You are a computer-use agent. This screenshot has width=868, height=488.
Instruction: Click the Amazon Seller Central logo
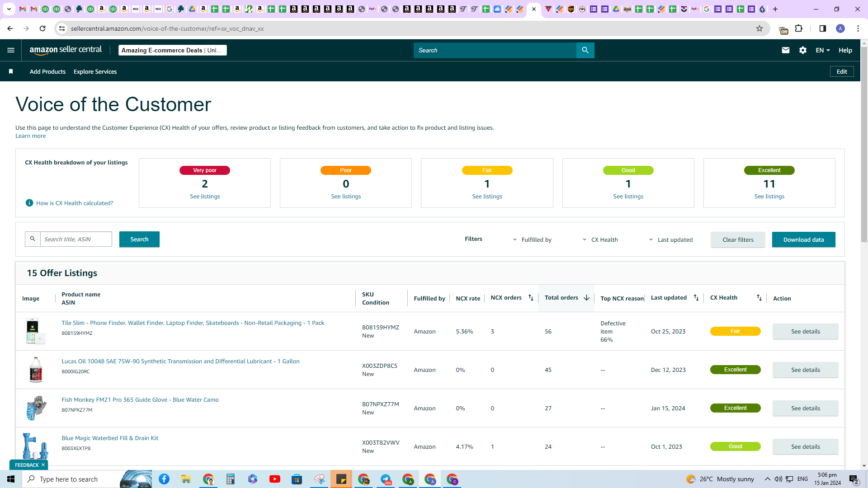66,50
